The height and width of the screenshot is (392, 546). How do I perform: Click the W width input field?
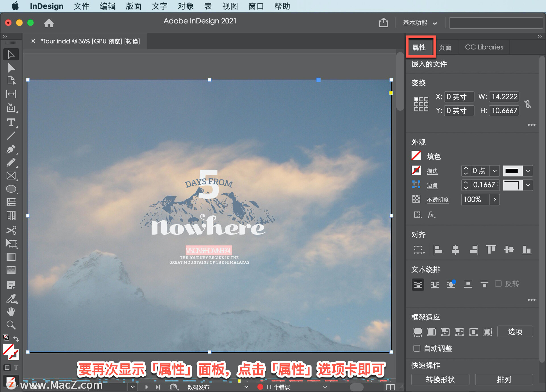tap(504, 97)
